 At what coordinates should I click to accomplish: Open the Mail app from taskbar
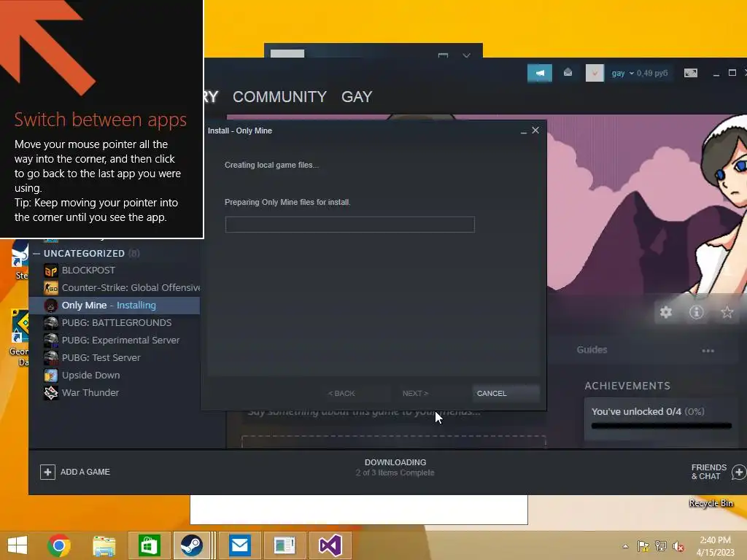click(239, 545)
